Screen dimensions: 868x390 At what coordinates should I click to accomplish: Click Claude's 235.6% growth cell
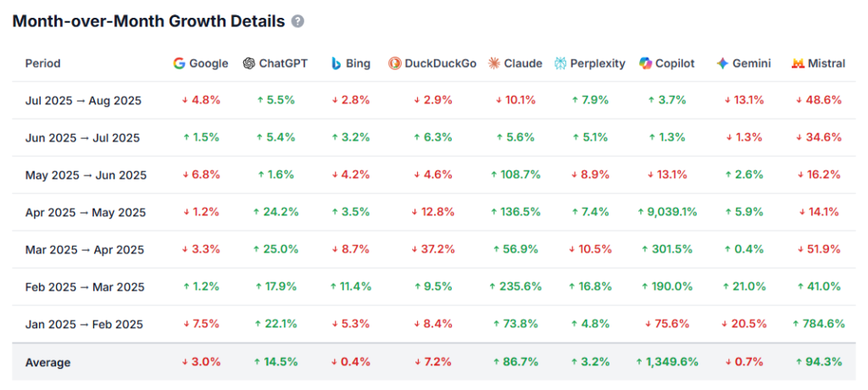[x=516, y=287]
